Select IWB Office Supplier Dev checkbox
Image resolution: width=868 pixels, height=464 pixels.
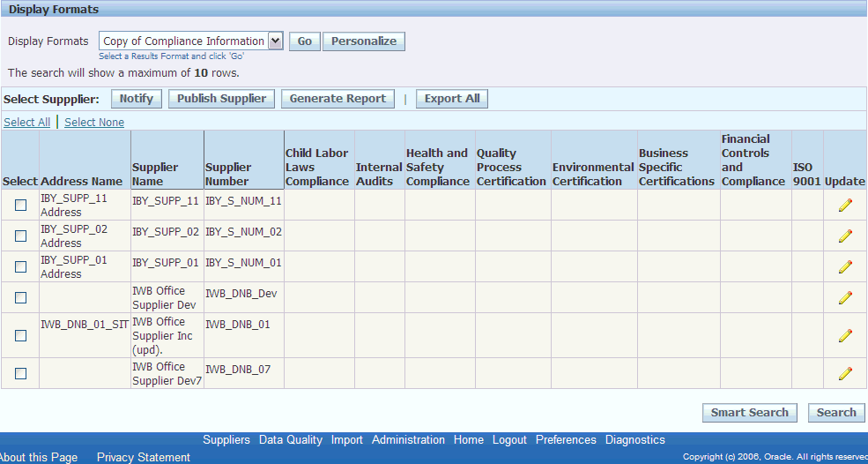point(20,297)
